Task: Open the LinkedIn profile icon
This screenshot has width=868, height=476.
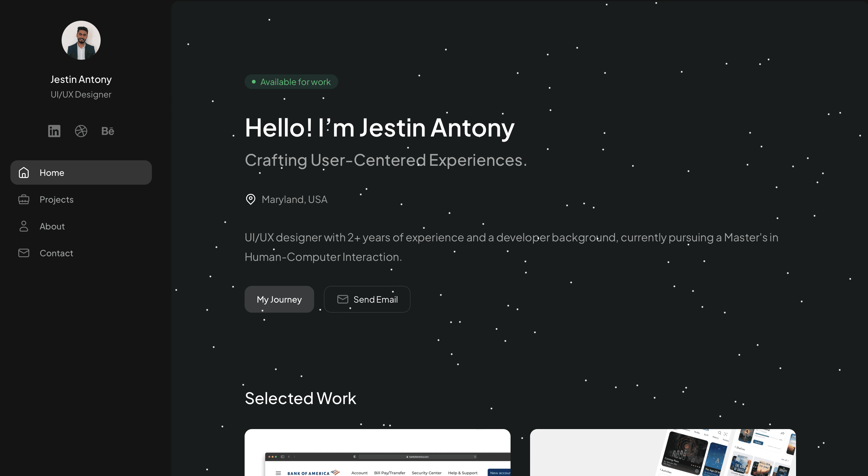Action: pyautogui.click(x=54, y=131)
